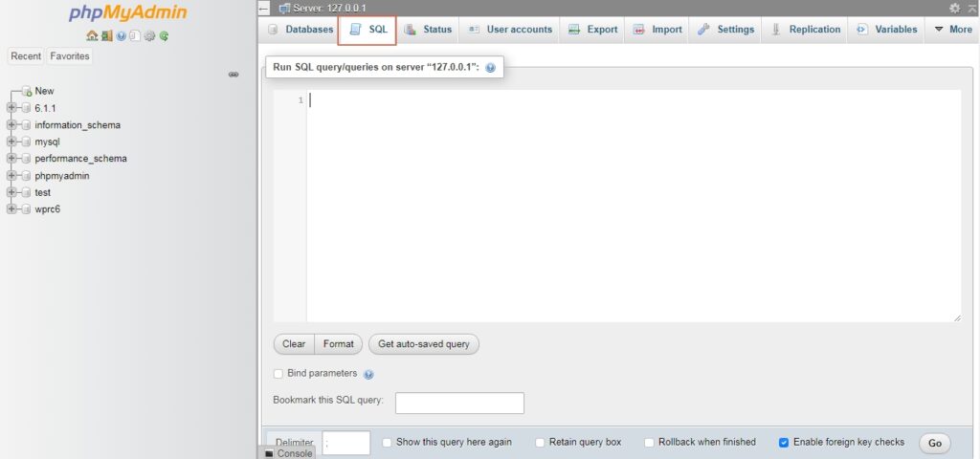The image size is (980, 459).
Task: Show the Favorites tables list
Action: click(x=69, y=56)
